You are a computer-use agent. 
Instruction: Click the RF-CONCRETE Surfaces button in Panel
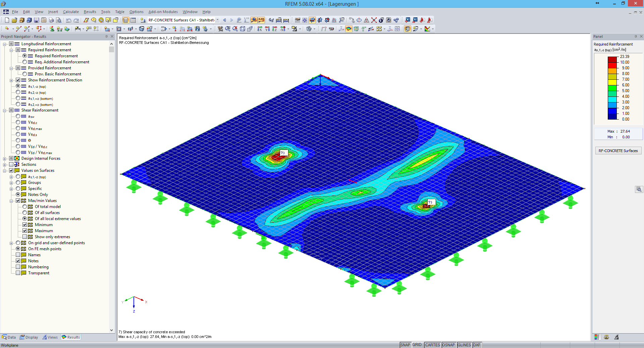point(618,151)
